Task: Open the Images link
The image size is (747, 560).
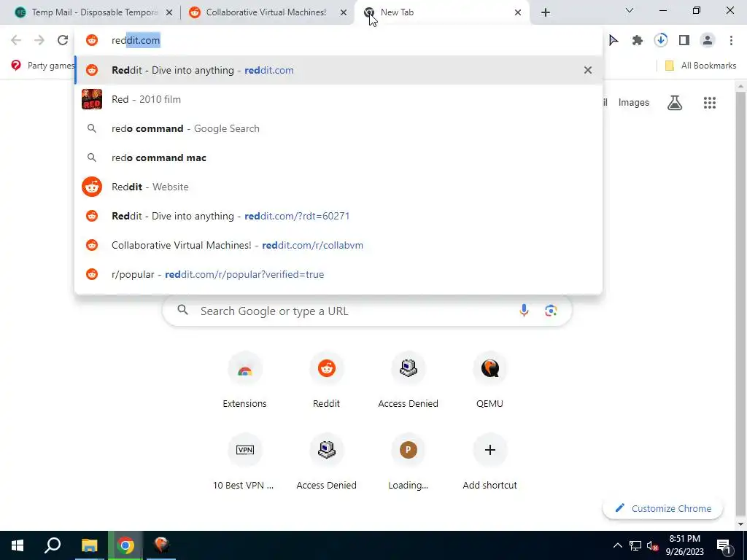Action: [x=634, y=102]
